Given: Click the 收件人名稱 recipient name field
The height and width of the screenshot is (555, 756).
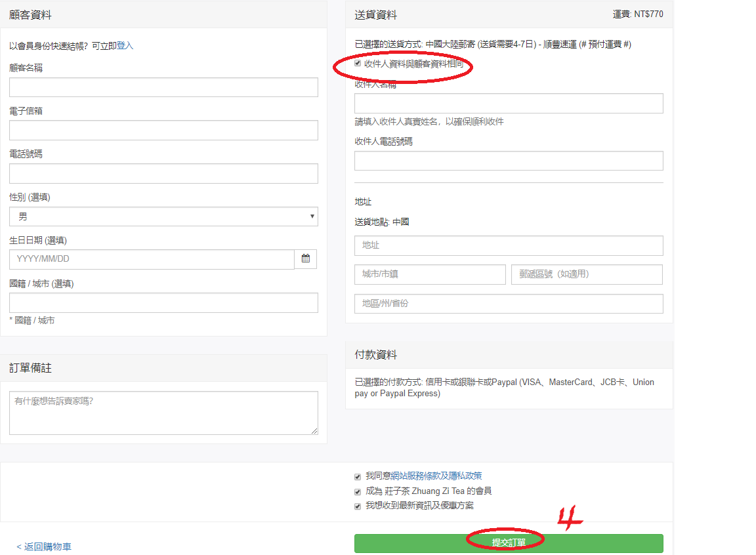Looking at the screenshot, I should point(509,104).
